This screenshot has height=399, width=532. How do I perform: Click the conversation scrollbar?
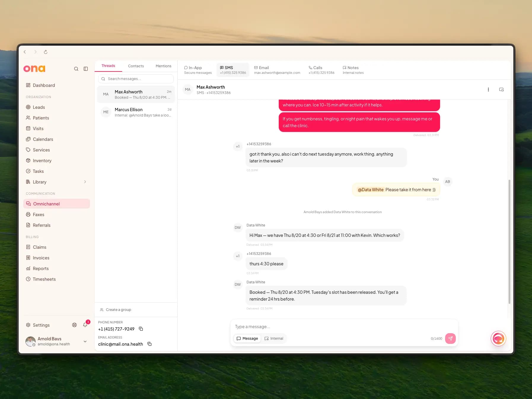(x=509, y=242)
